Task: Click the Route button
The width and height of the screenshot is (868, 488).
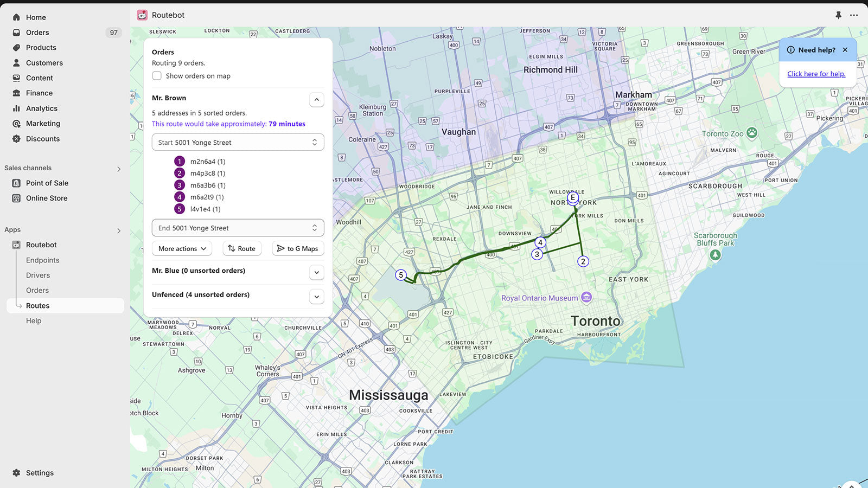Action: click(x=242, y=248)
